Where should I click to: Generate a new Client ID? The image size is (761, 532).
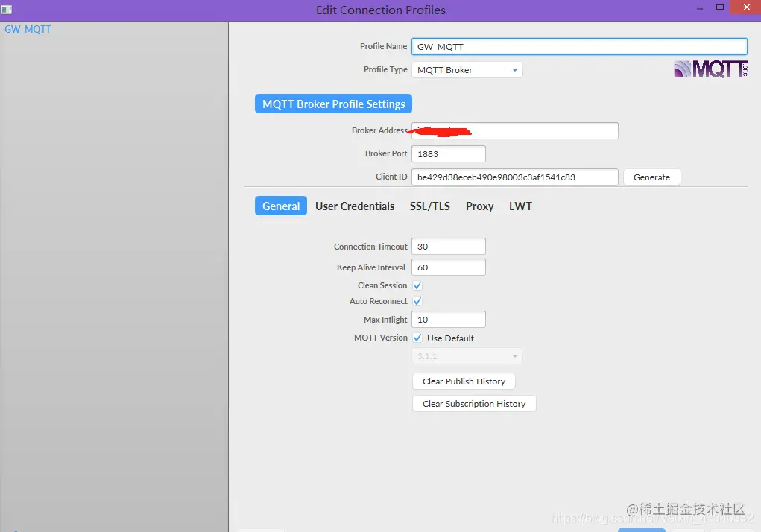click(x=651, y=177)
